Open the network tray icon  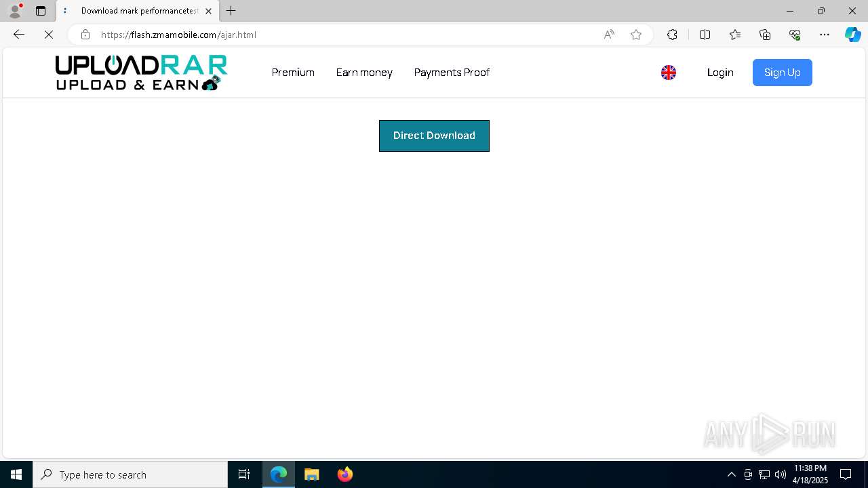[764, 474]
